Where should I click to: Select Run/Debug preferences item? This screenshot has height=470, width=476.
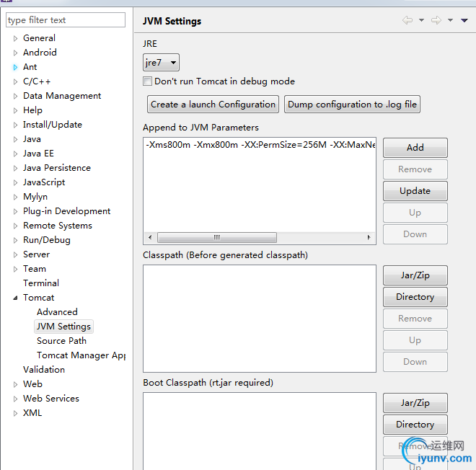tap(47, 240)
